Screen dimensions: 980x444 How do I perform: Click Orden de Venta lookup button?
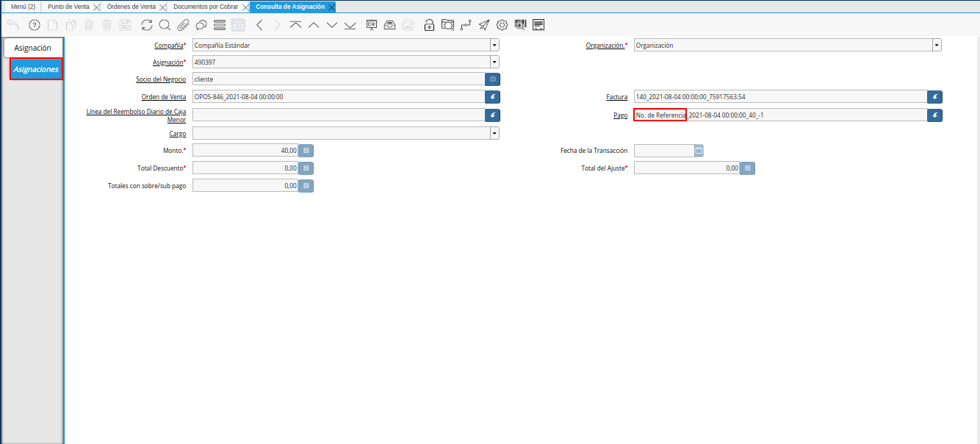point(493,96)
